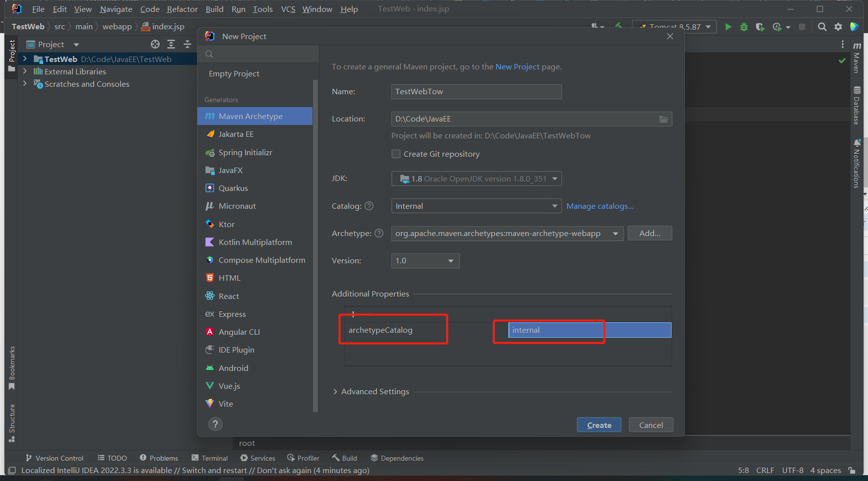
Task: Open the File menu
Action: coord(38,9)
